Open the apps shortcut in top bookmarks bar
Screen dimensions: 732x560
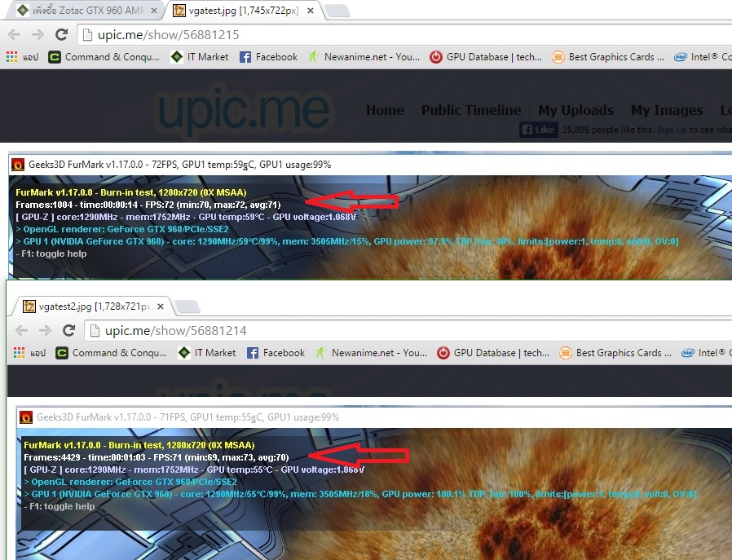22,57
